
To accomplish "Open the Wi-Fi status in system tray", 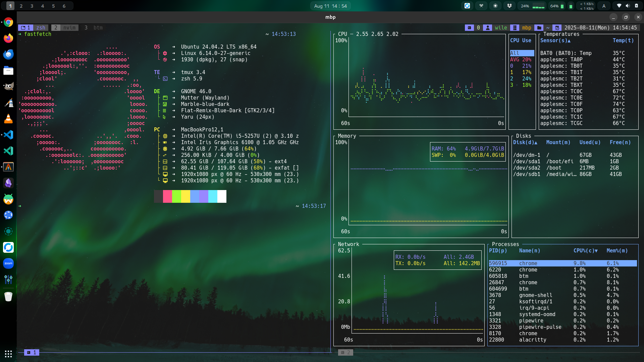I will 619,6.
